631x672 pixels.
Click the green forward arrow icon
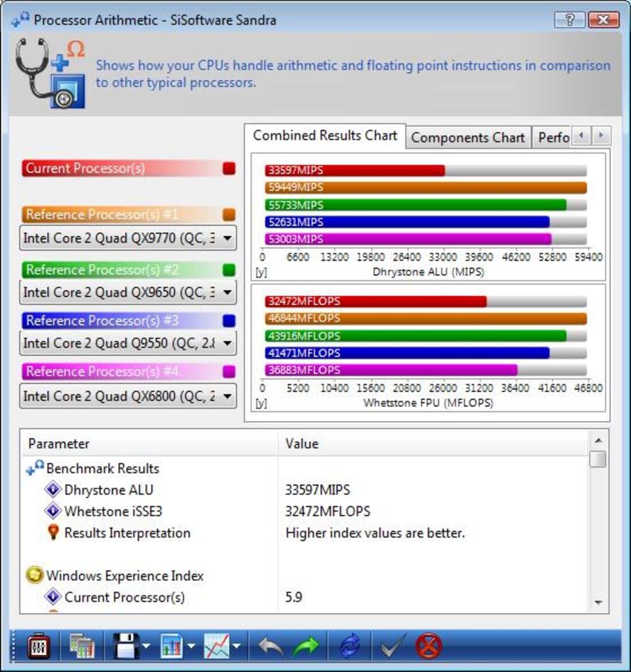coord(306,646)
